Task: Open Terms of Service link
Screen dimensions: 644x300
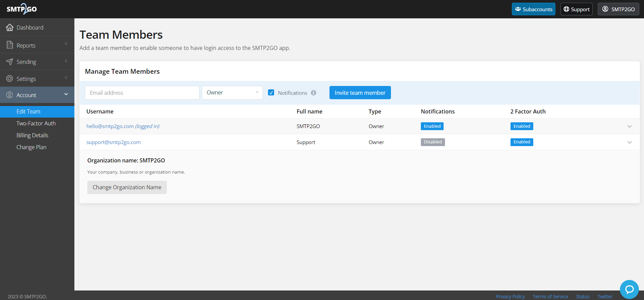Action: coord(550,296)
